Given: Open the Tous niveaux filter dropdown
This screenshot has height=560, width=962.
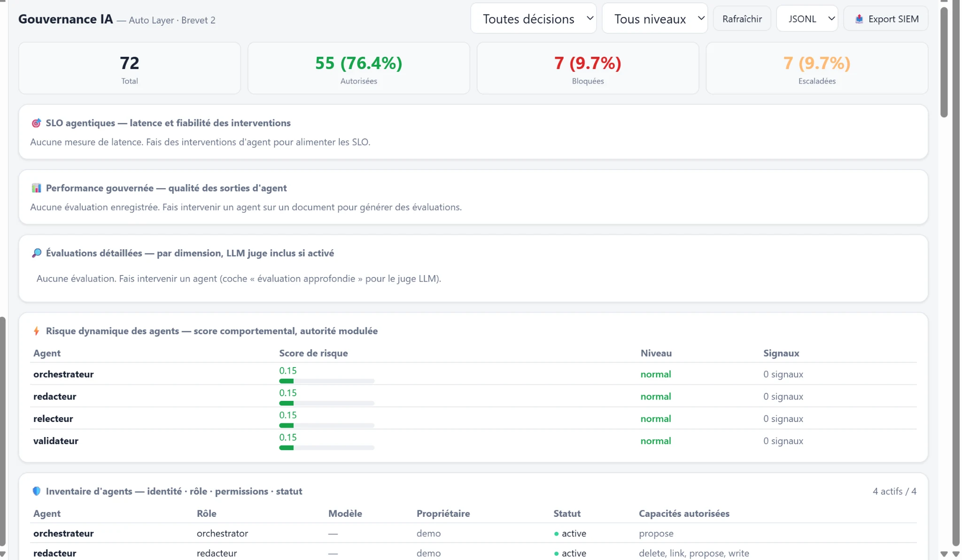Looking at the screenshot, I should 654,19.
